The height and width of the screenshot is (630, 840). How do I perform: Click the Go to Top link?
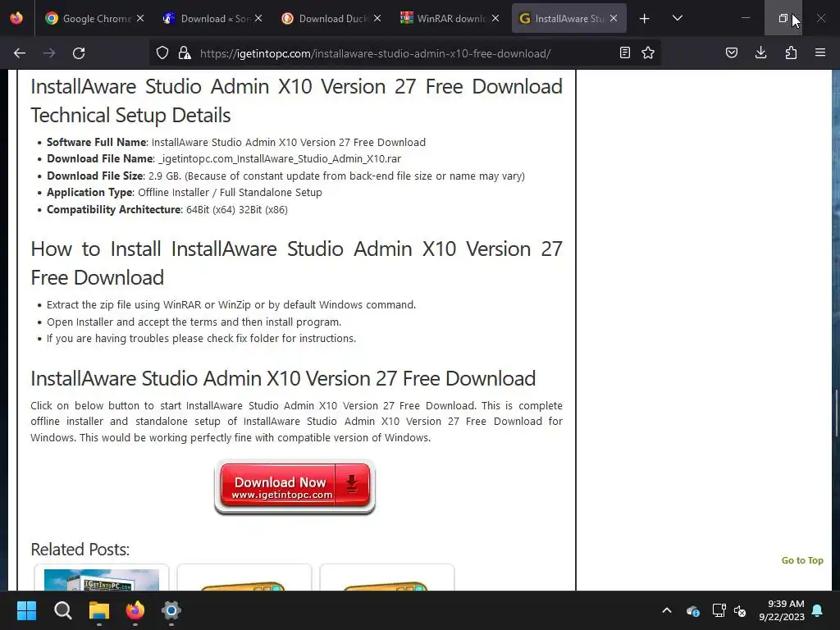802,560
